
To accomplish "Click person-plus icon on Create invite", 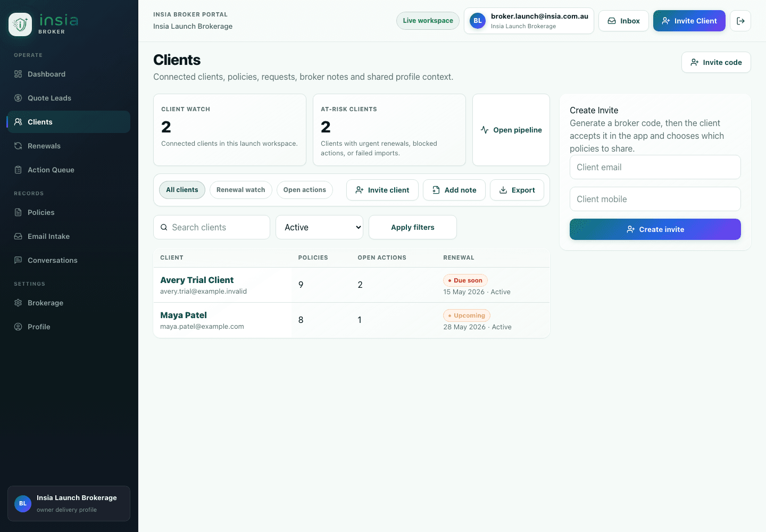I will coord(631,229).
